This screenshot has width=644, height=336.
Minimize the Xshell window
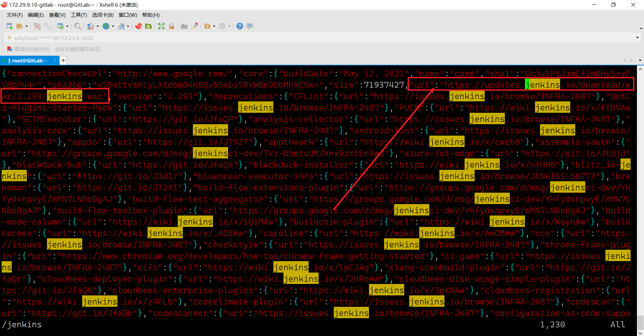click(594, 5)
